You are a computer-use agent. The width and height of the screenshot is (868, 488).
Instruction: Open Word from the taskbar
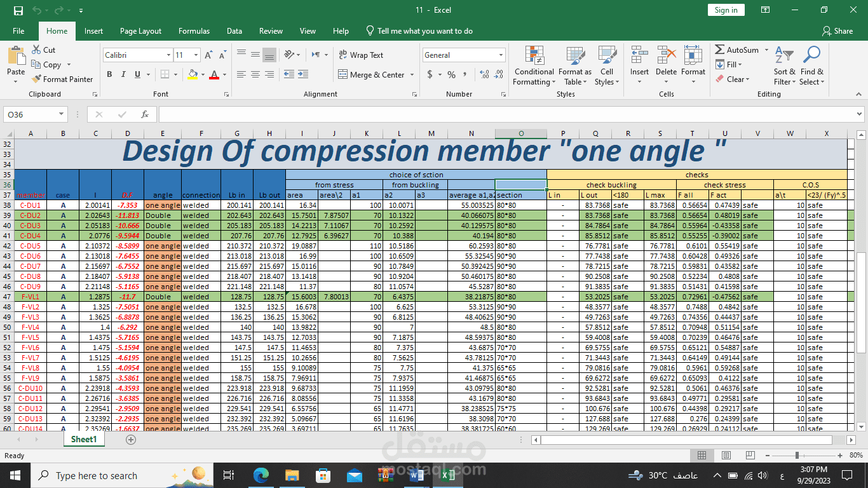(417, 475)
